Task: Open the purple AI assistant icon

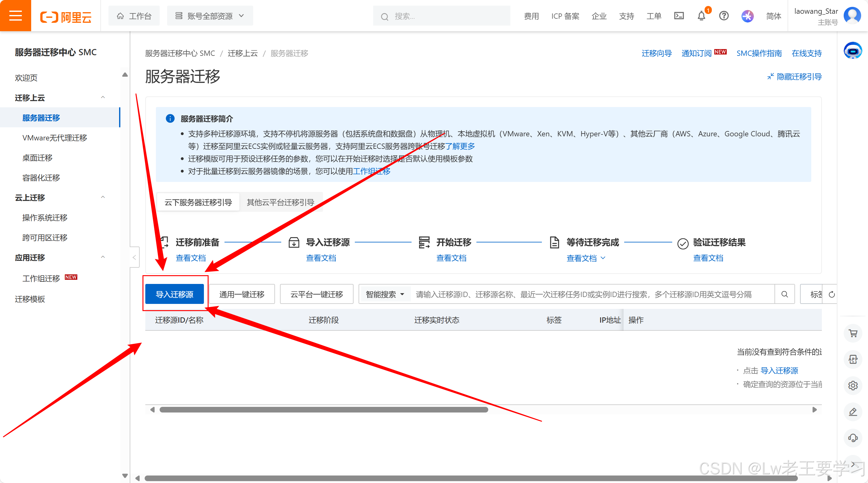Action: click(747, 16)
